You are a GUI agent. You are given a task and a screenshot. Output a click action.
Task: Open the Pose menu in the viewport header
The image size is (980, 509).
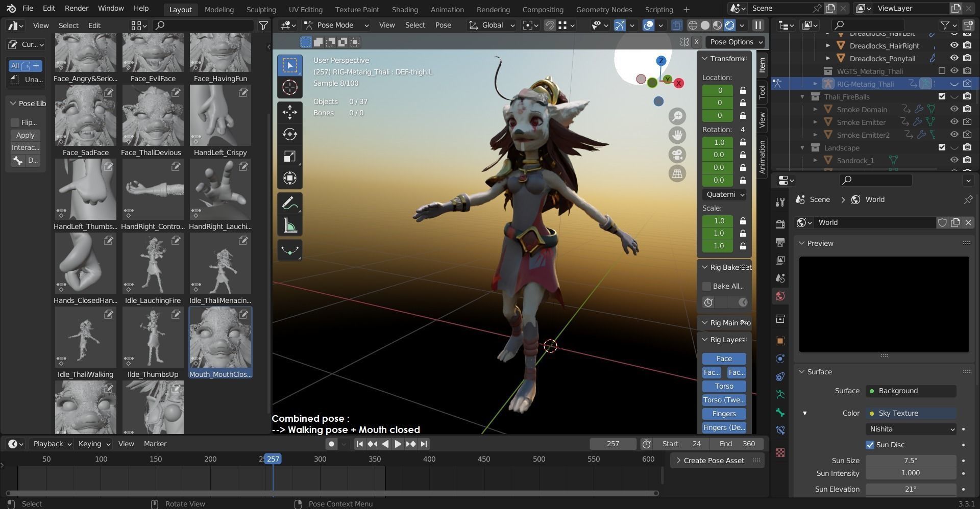click(x=443, y=25)
